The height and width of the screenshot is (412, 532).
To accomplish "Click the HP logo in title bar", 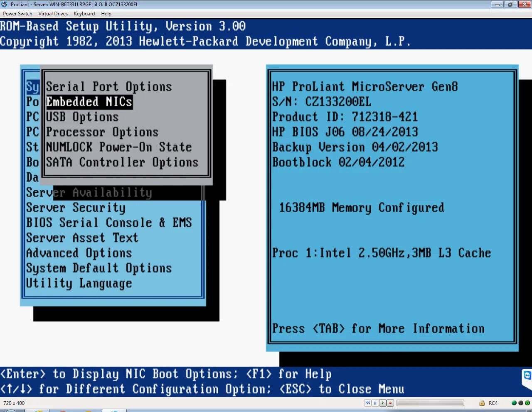I will (5, 5).
